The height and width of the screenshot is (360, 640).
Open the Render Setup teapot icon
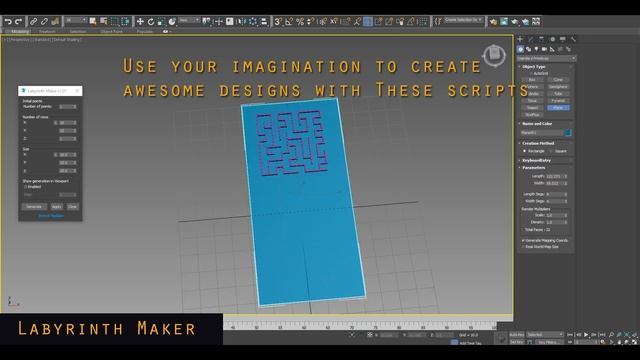click(x=493, y=21)
